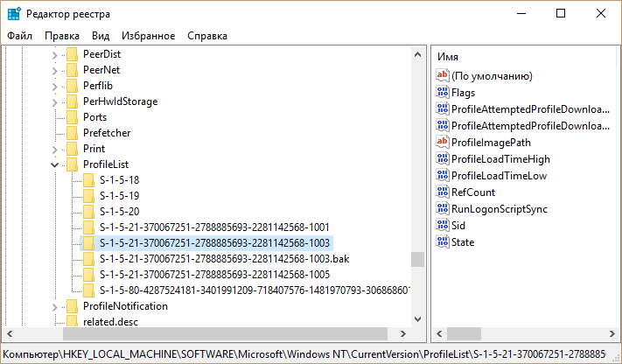622x364 pixels.
Task: Select the ProfileLoadTimeLow value
Action: [499, 176]
